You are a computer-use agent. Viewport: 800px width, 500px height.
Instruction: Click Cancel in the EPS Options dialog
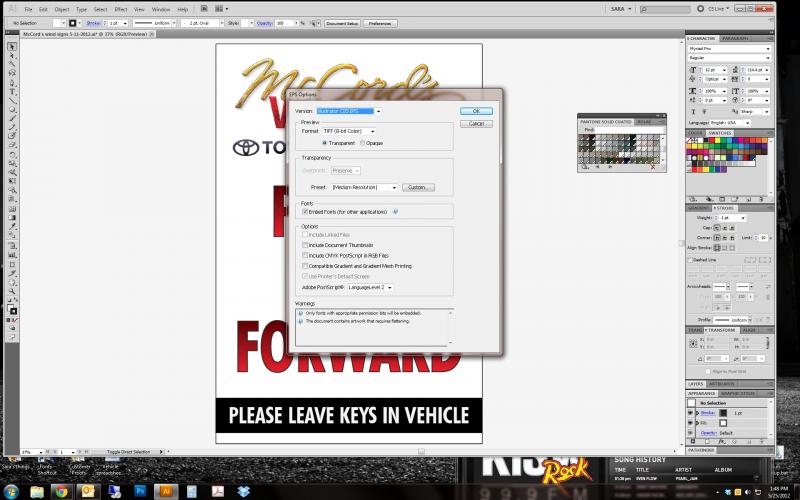(x=476, y=124)
